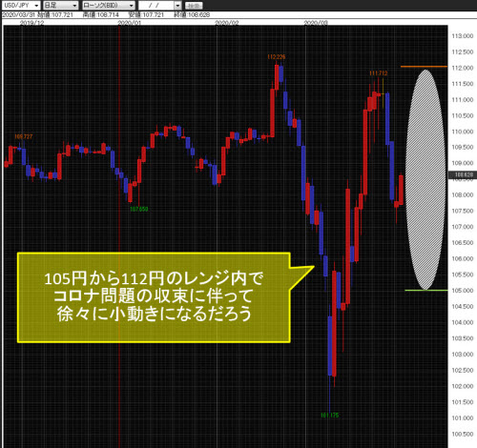Viewport: 477px width, 448px height.
Task: Click the 高値 108.714 high value
Action: pos(101,15)
